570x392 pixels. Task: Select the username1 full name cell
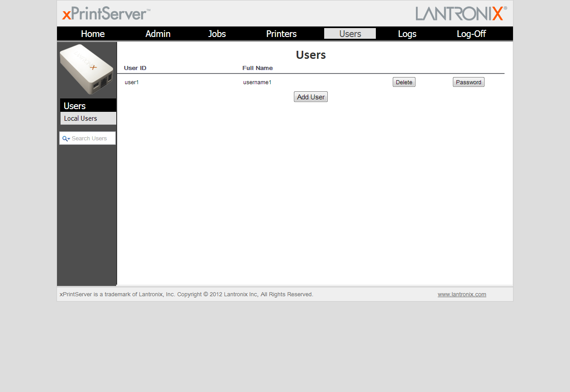coord(257,82)
